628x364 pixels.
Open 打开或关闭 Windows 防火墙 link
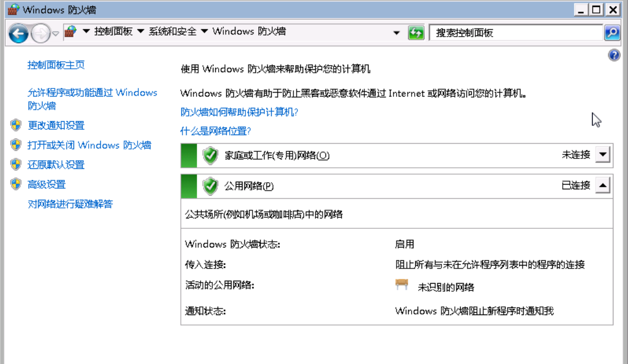point(89,145)
